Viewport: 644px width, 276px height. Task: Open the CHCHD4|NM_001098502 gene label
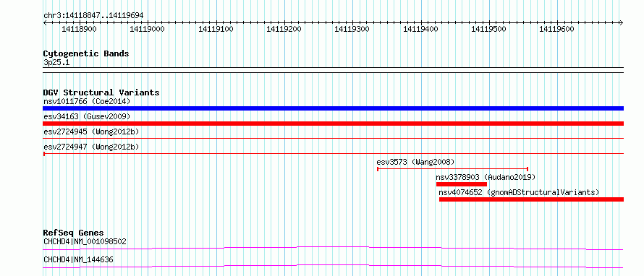[x=85, y=241]
